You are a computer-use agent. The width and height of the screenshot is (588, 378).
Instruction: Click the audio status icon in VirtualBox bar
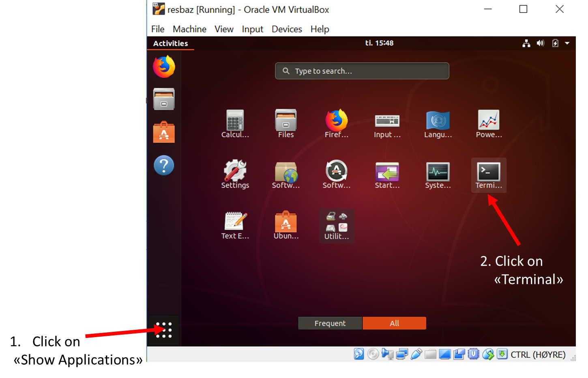387,355
